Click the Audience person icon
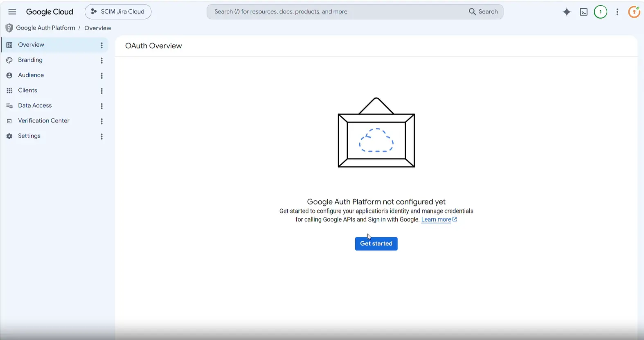The image size is (644, 340). click(x=9, y=75)
